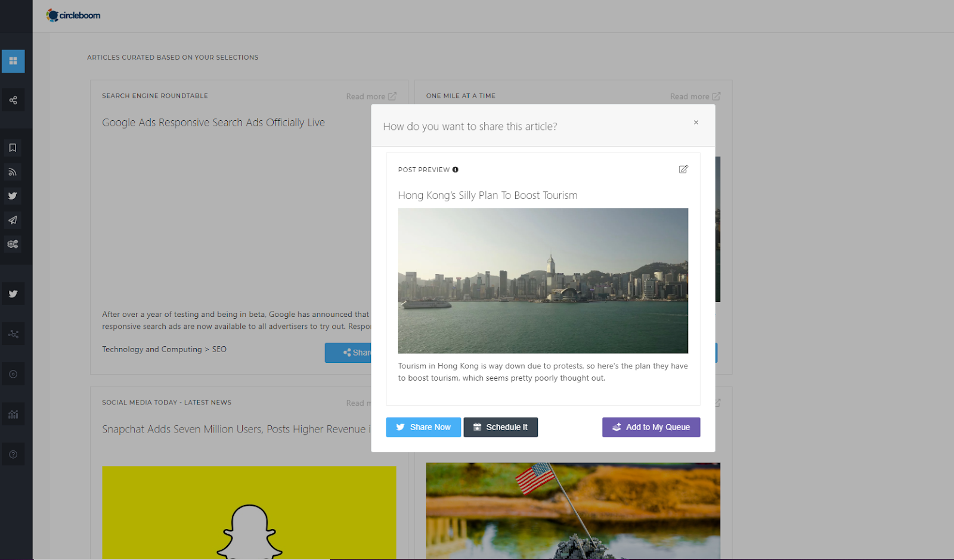This screenshot has width=954, height=560.
Task: Open the network nodes icon in sidebar
Action: tap(13, 334)
